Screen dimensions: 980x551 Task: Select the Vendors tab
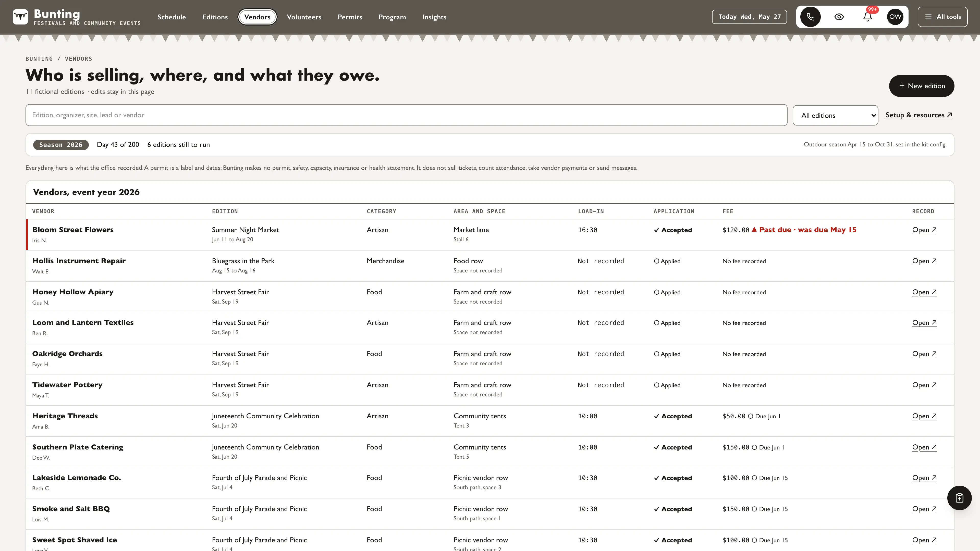[257, 17]
